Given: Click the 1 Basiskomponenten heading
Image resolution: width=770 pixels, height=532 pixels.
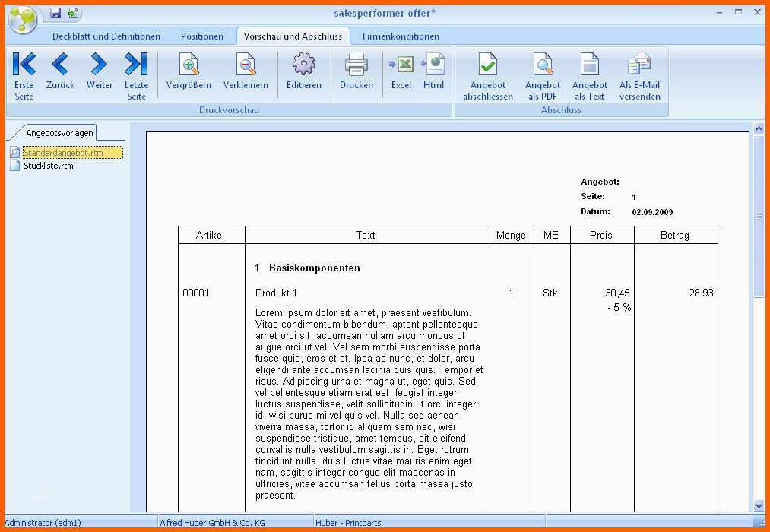Looking at the screenshot, I should [307, 268].
